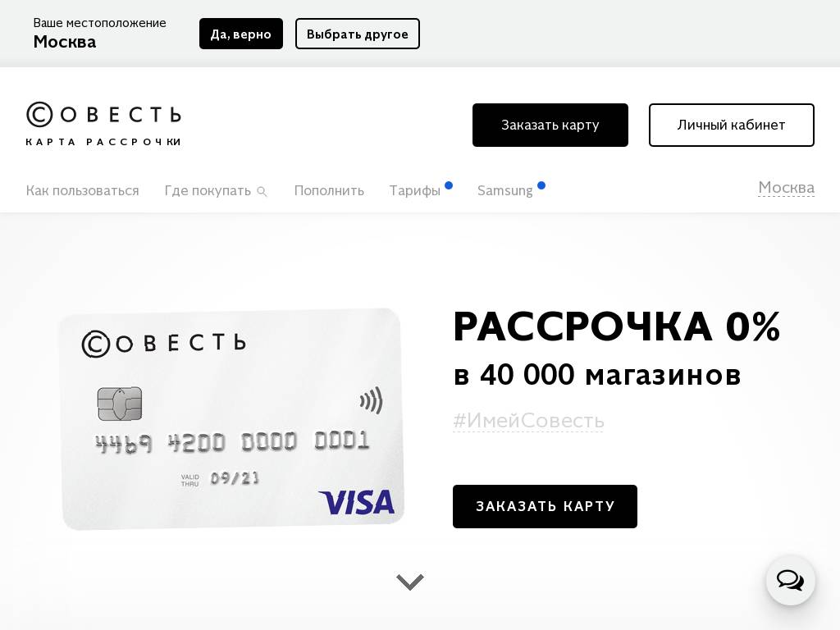The height and width of the screenshot is (630, 840).
Task: Open the Где покупать menu item
Action: click(x=208, y=190)
